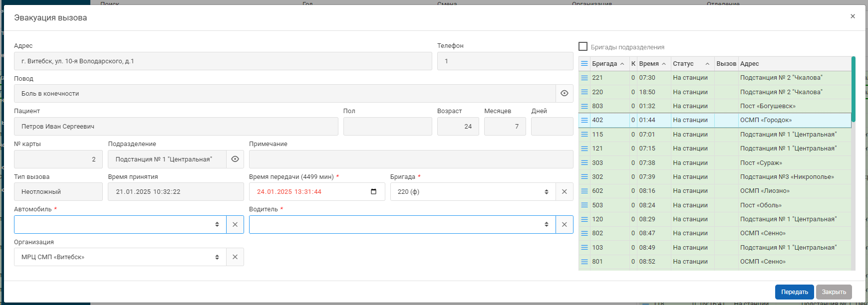Viewport: 868px width, 305px height.
Task: View Подразделение details with eye icon
Action: [x=235, y=159]
